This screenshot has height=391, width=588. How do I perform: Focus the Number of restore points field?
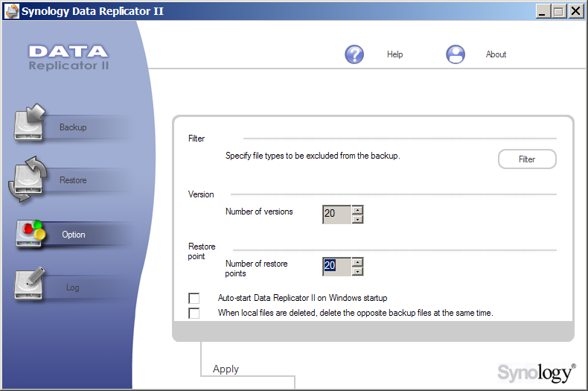coord(336,267)
